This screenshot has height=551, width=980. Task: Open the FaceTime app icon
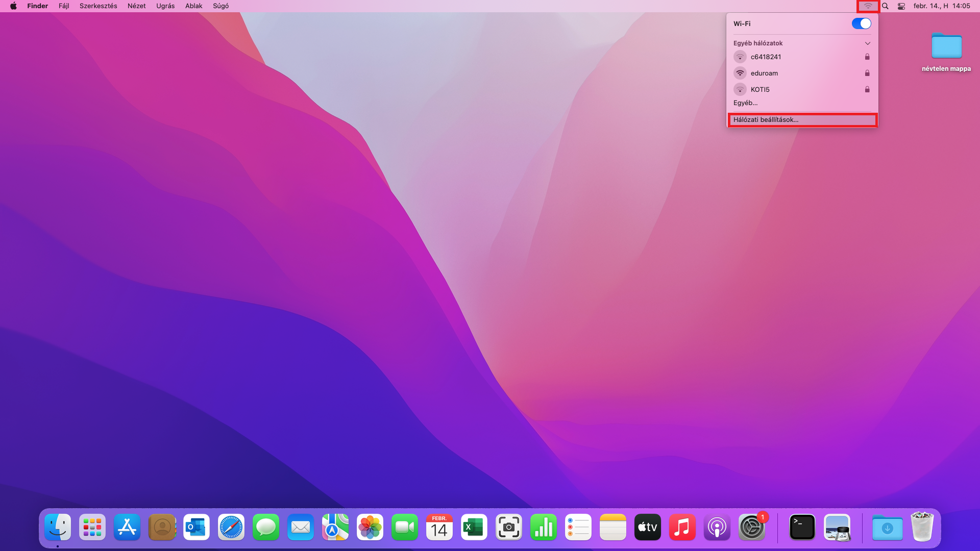pyautogui.click(x=405, y=528)
